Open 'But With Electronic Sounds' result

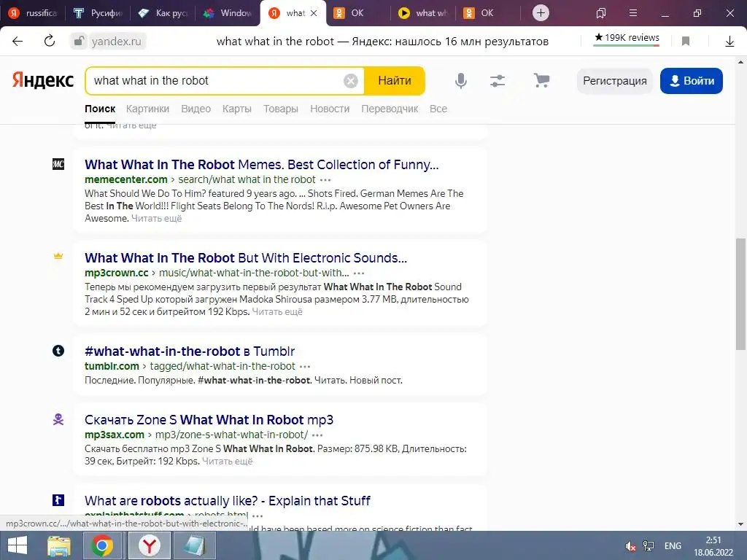246,258
